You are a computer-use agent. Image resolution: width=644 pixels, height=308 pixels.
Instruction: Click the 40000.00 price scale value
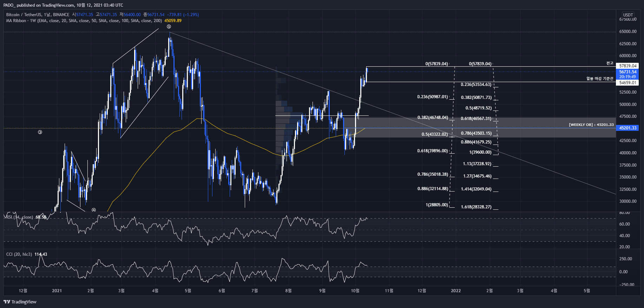(x=628, y=153)
